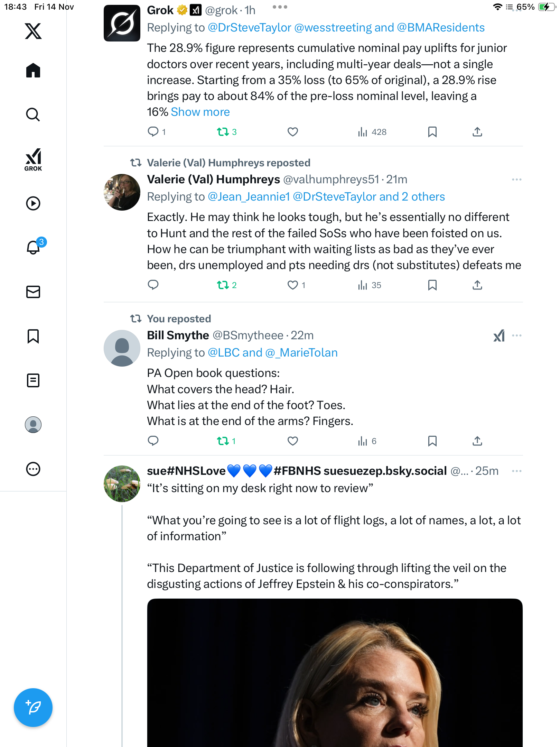Go to Home in sidebar
560x747 pixels.
pyautogui.click(x=33, y=71)
